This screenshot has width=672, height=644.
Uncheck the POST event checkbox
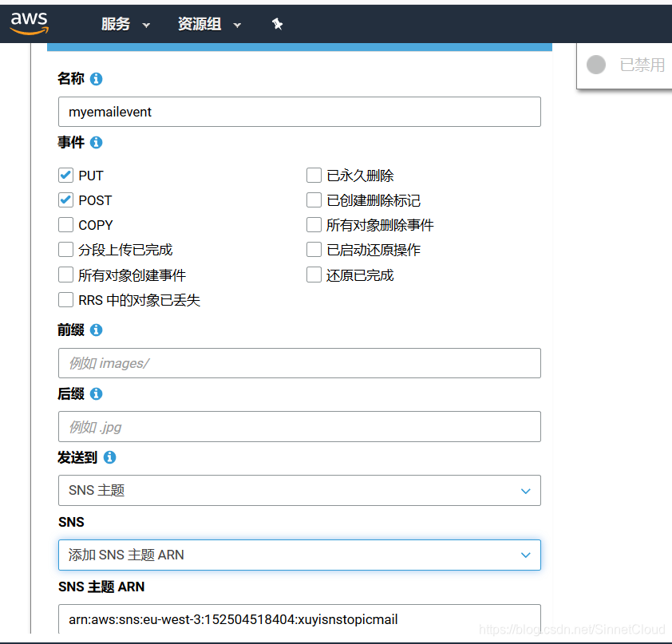pyautogui.click(x=65, y=200)
